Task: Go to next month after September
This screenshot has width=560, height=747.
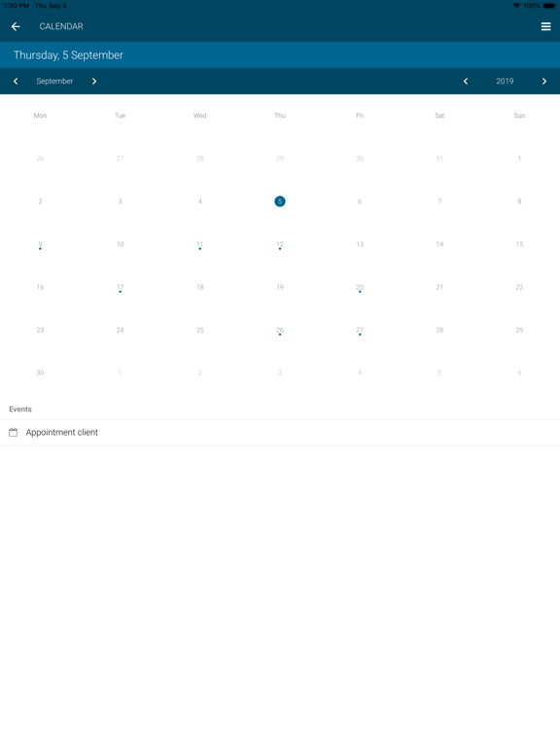Action: [94, 82]
